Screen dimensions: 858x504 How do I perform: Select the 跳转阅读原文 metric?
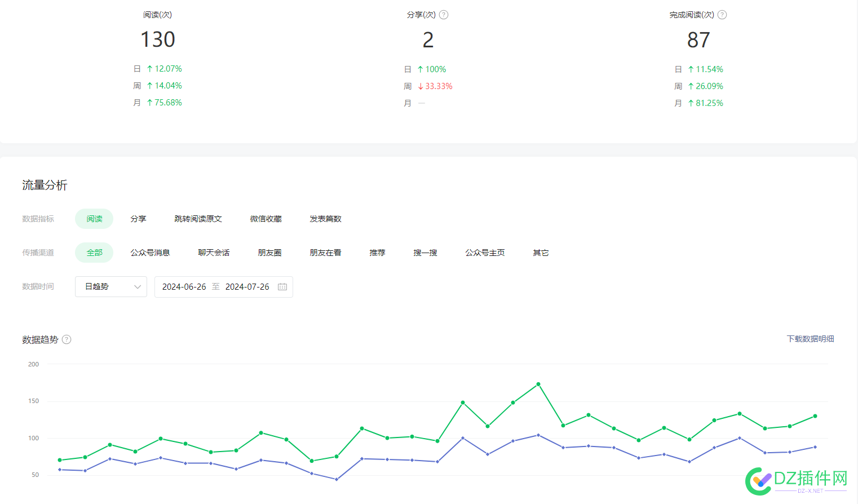[x=198, y=219]
